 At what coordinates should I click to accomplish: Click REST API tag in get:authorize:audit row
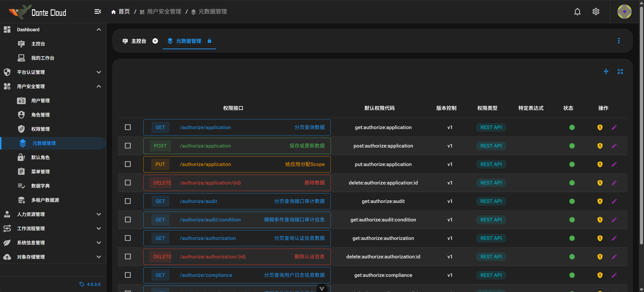[491, 201]
